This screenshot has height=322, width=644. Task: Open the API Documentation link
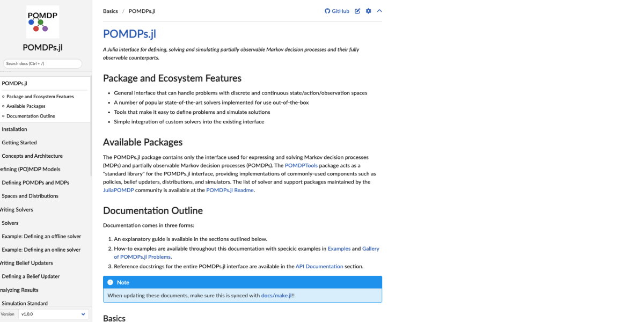[x=319, y=266]
